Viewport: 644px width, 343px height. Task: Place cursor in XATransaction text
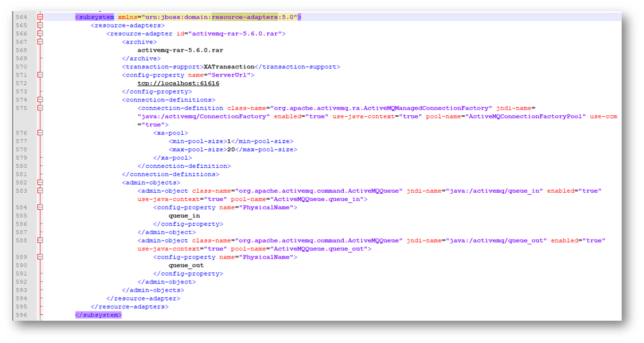coord(229,67)
